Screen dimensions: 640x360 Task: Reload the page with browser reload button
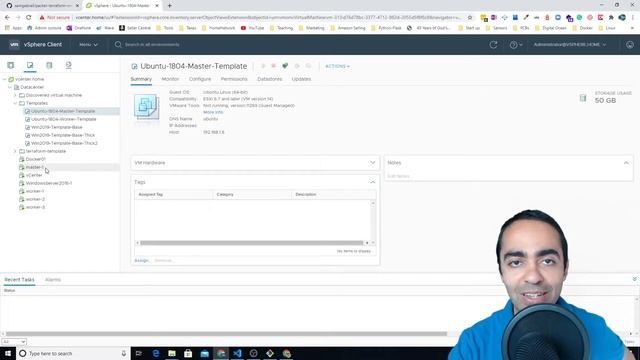pos(29,18)
